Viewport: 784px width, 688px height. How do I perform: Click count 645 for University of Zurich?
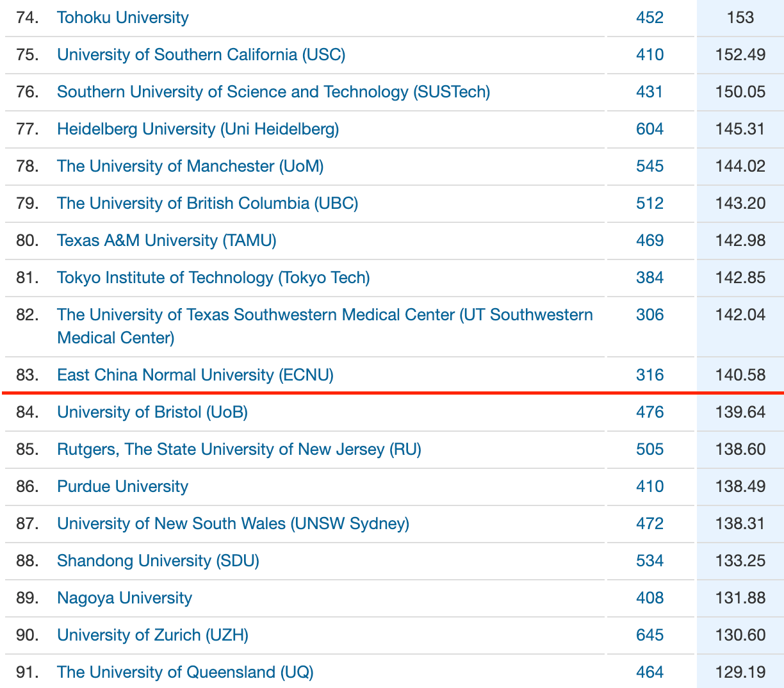(x=649, y=635)
